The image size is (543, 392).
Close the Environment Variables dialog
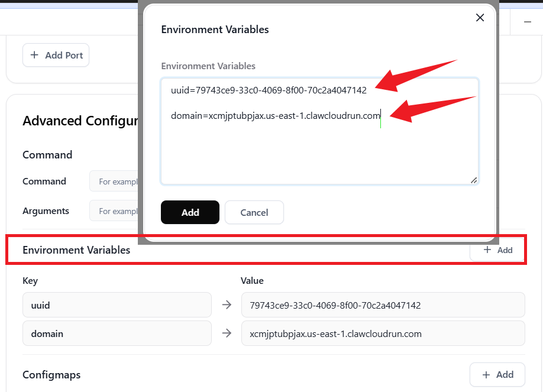point(480,18)
